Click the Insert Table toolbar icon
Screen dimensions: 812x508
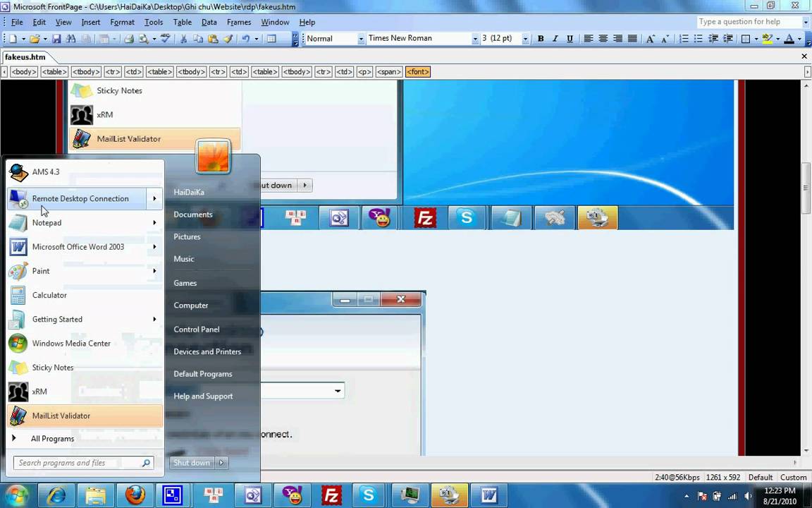click(x=271, y=39)
